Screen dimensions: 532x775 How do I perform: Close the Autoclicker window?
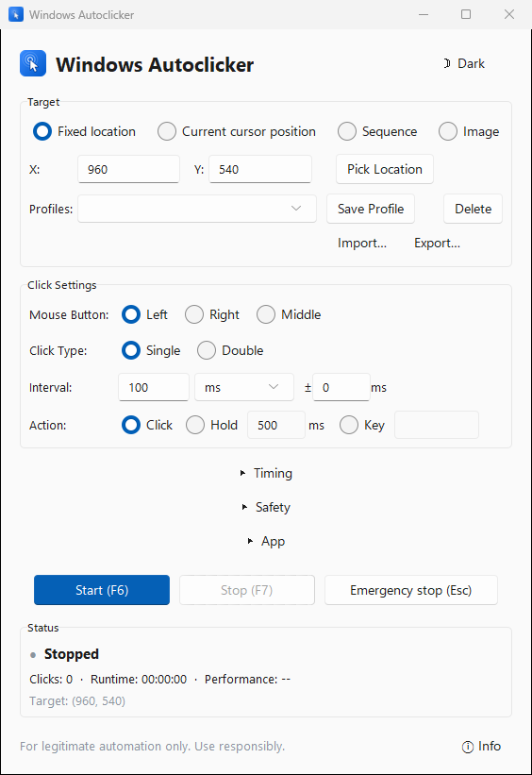509,14
